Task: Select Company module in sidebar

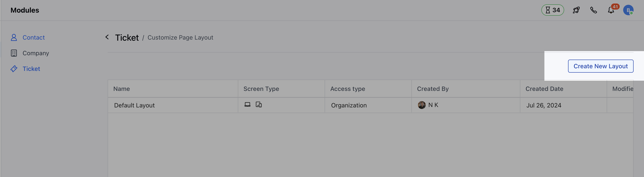Action: (x=36, y=53)
